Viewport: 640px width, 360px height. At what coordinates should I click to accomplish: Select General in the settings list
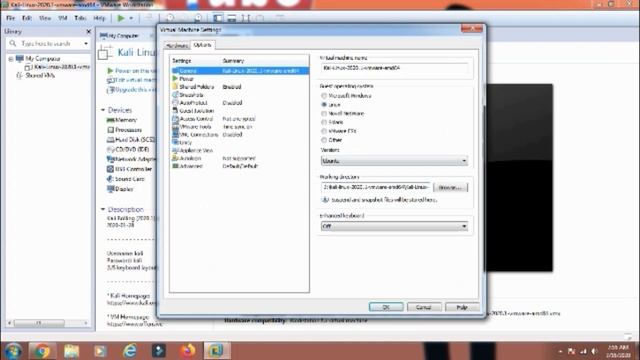pos(240,71)
